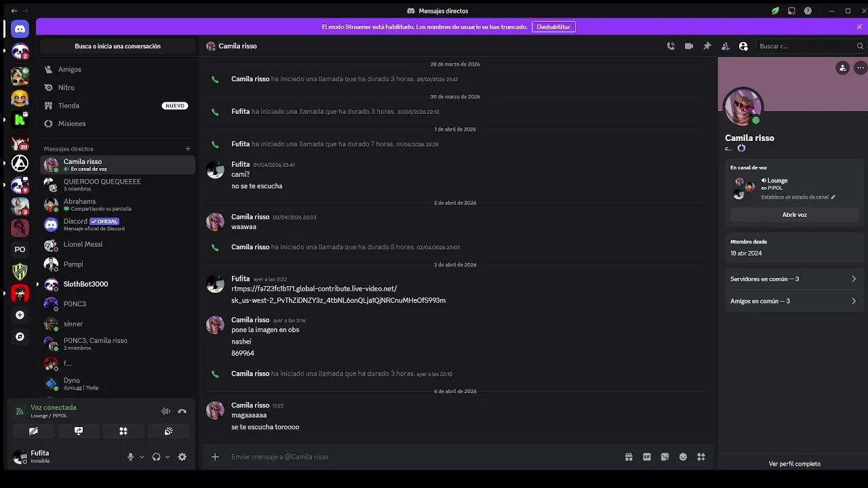The height and width of the screenshot is (488, 868).
Task: Open headphone output options dropdown arrow
Action: click(x=167, y=457)
